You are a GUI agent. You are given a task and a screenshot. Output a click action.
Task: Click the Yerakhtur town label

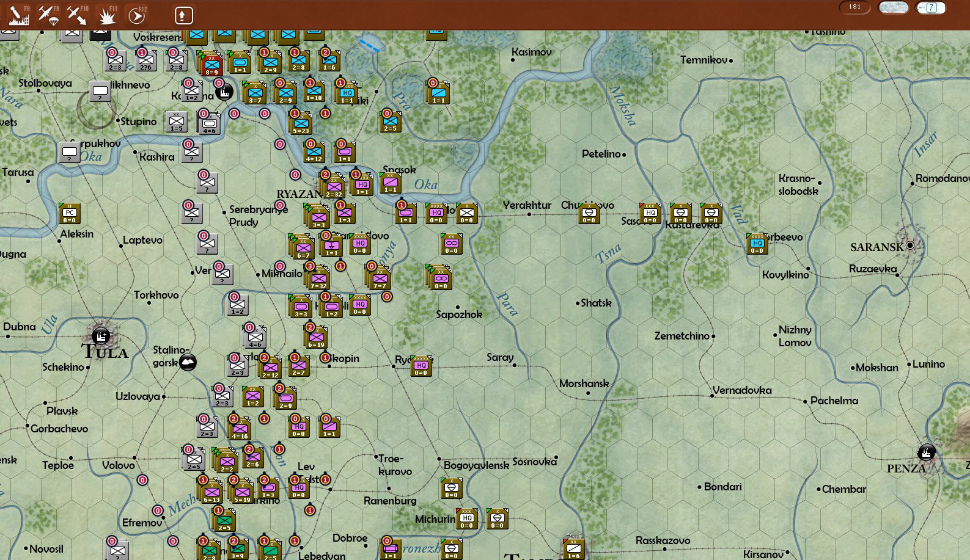point(527,205)
